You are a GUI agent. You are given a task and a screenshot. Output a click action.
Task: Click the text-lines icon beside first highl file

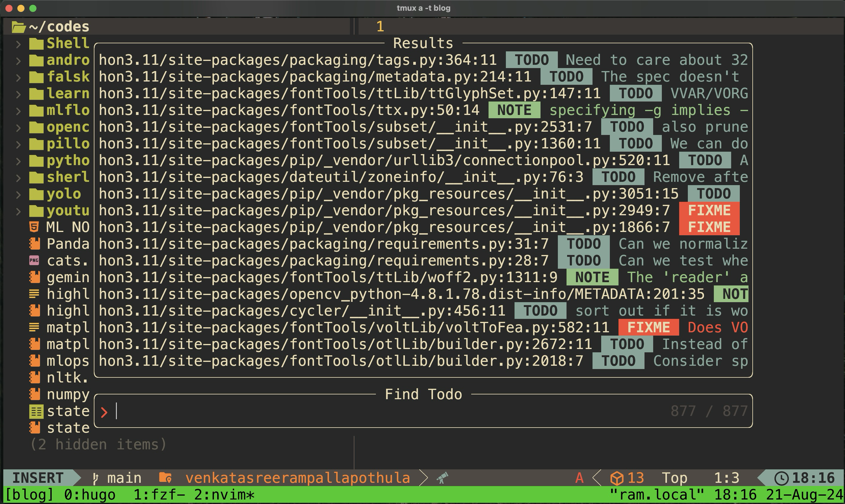[x=34, y=294]
